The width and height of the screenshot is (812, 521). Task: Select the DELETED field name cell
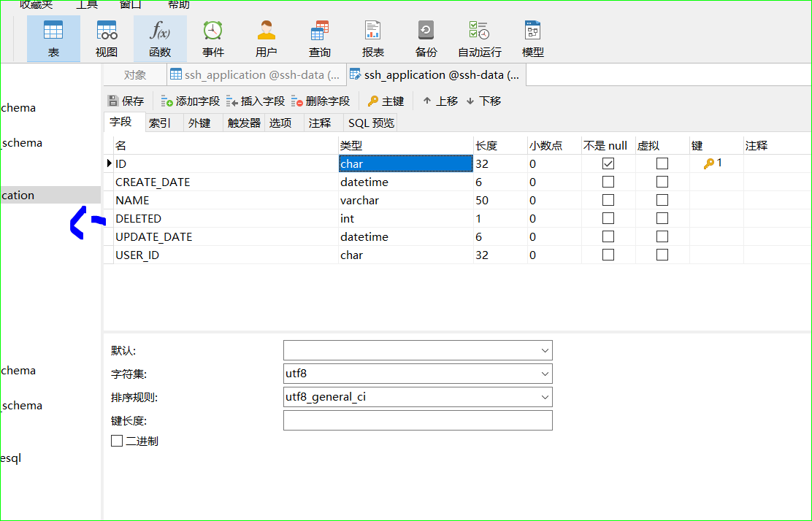pyautogui.click(x=226, y=218)
